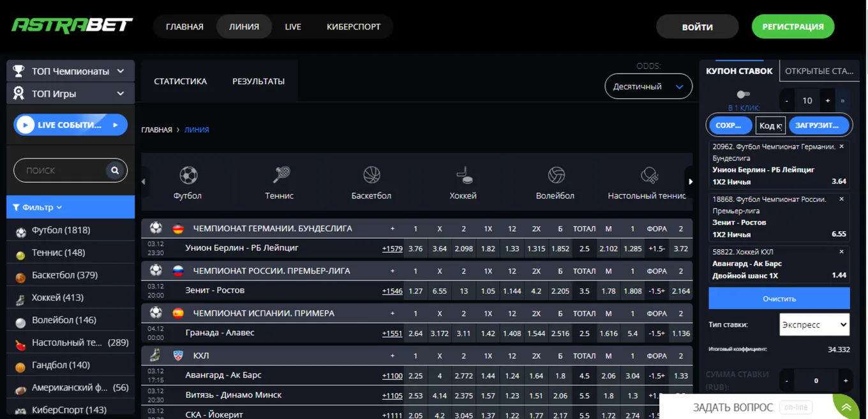
Task: Remove Зенит - Ростов bet from coupon
Action: click(x=841, y=199)
